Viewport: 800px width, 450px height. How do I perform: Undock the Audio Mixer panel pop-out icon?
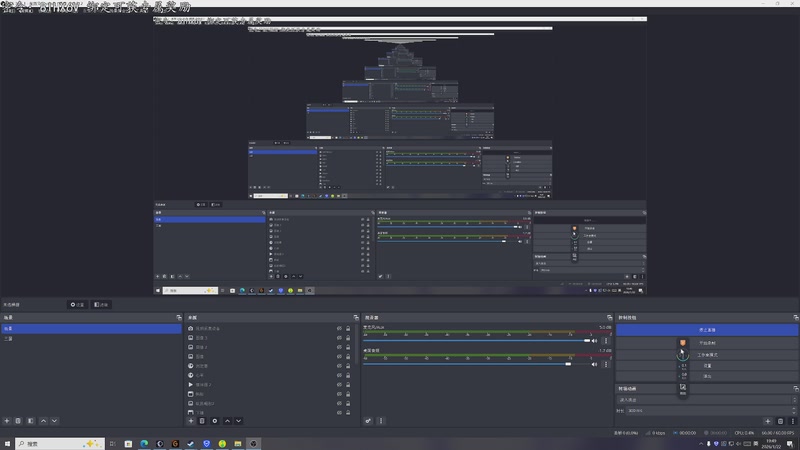coord(609,317)
